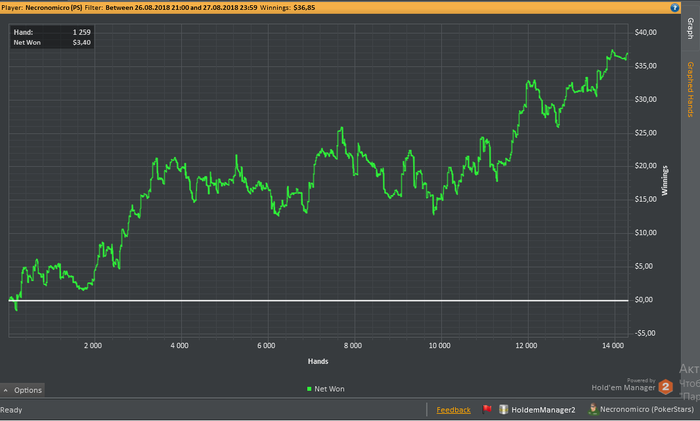Select the Necronomicro (PokerStars) player label
This screenshot has width=700, height=421.
(x=646, y=409)
